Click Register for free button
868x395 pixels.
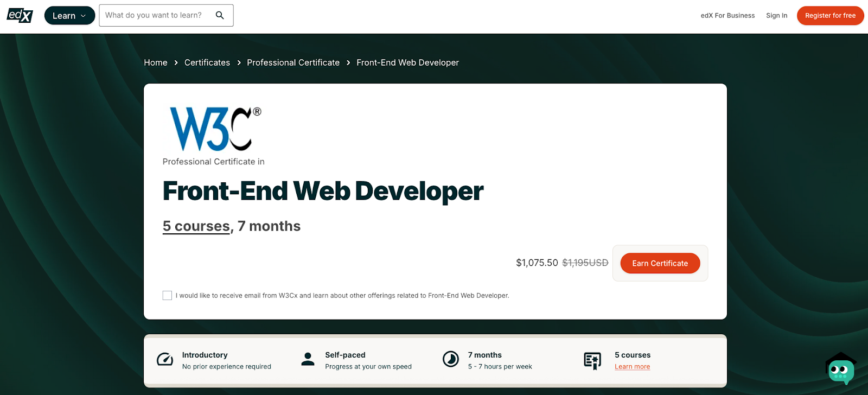click(x=830, y=16)
